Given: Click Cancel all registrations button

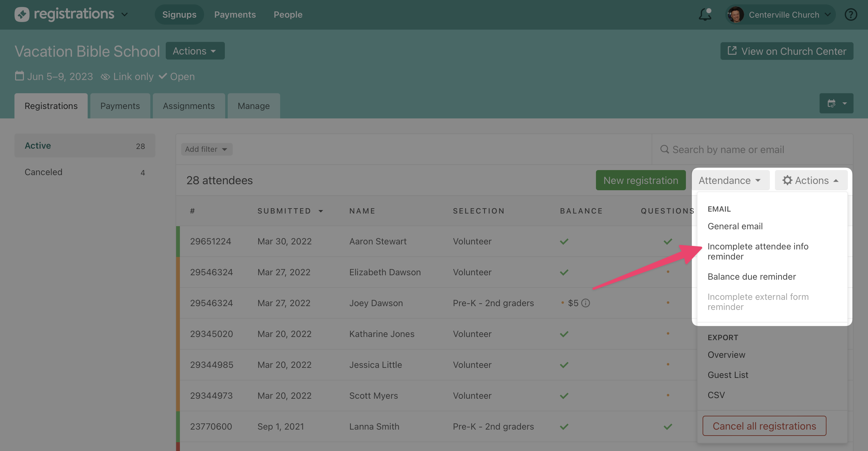Looking at the screenshot, I should click(x=764, y=426).
